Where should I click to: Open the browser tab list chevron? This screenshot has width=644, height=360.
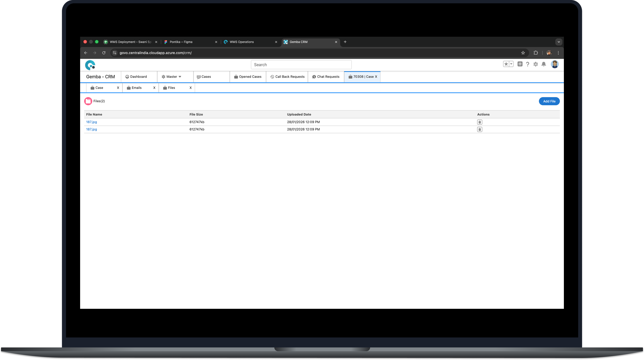coord(559,42)
